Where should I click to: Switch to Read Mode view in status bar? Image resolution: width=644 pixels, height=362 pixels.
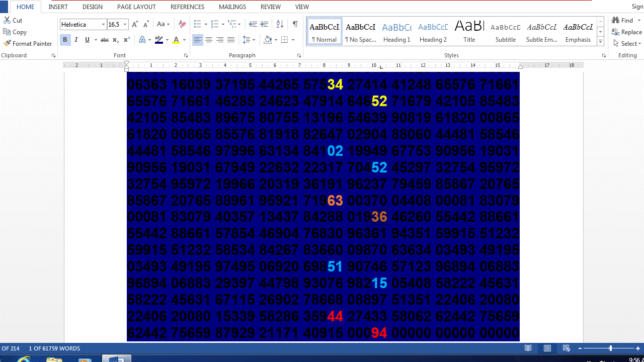point(528,348)
